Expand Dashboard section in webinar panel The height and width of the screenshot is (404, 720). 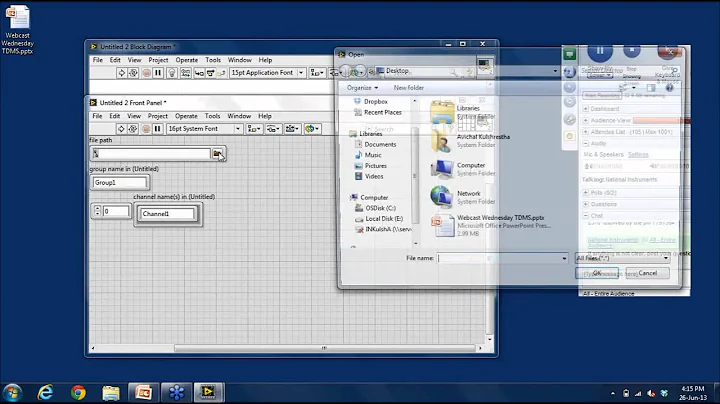tap(585, 109)
